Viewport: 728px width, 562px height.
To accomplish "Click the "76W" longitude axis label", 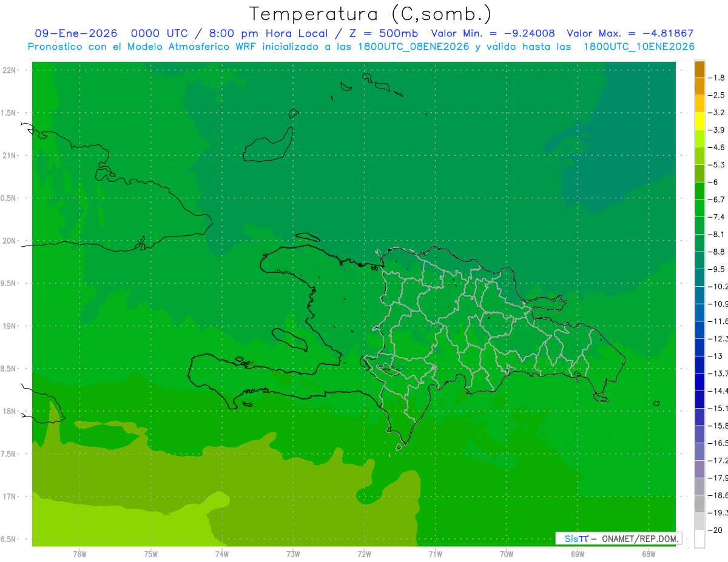I will click(79, 554).
